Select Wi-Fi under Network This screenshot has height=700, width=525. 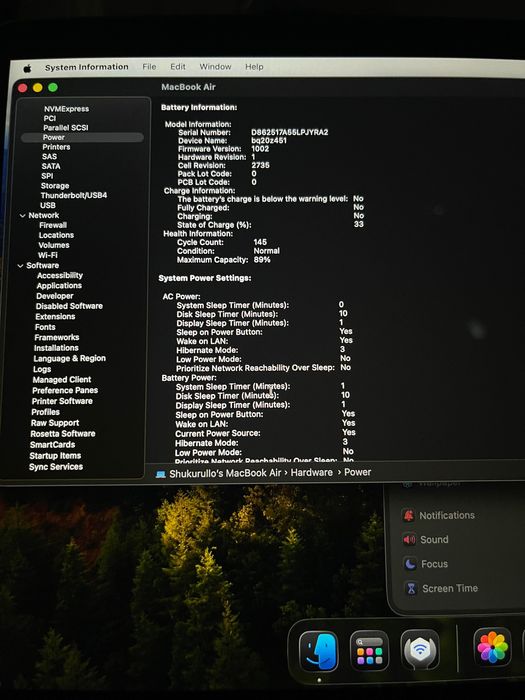coord(48,255)
